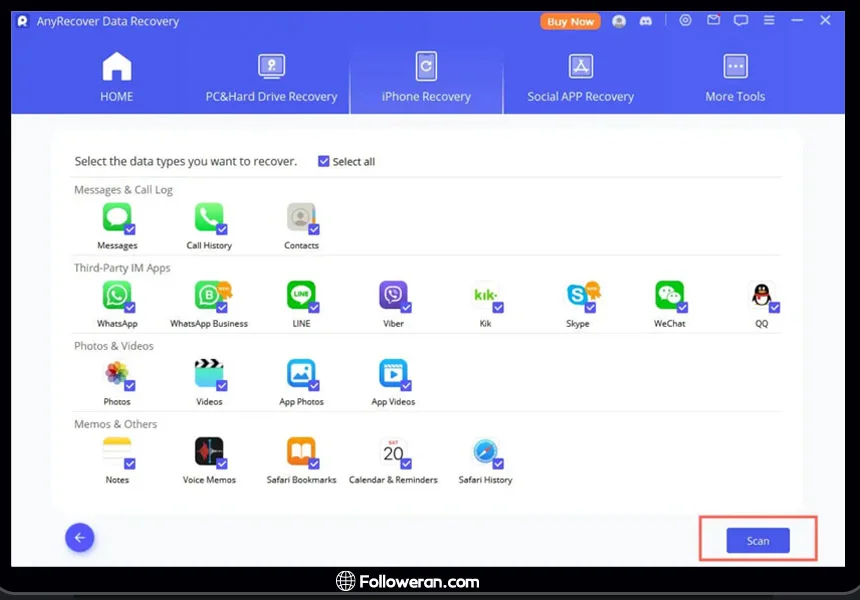
Task: Uncheck the Select all checkbox
Action: pos(323,161)
